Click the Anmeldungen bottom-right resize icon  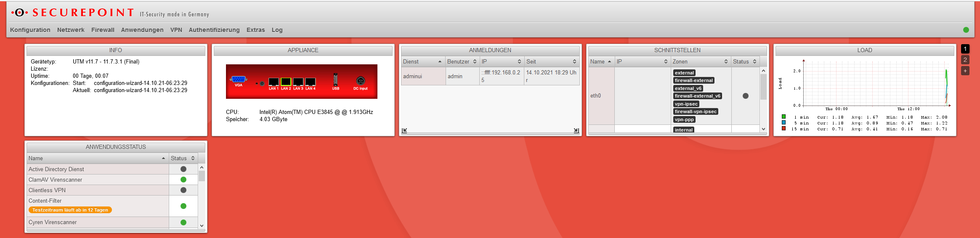[576, 130]
